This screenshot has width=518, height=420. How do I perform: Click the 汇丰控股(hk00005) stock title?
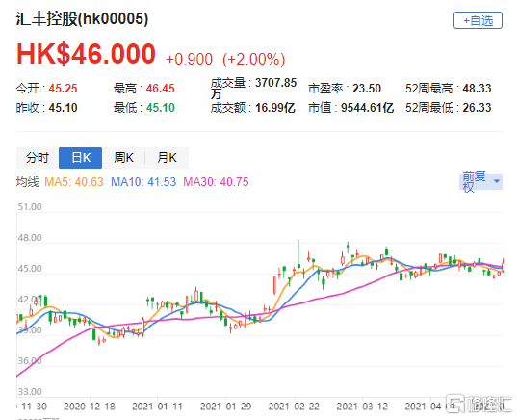click(82, 19)
